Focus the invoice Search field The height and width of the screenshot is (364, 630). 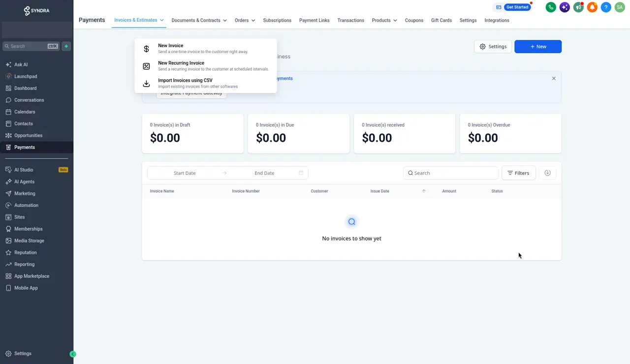pos(450,173)
